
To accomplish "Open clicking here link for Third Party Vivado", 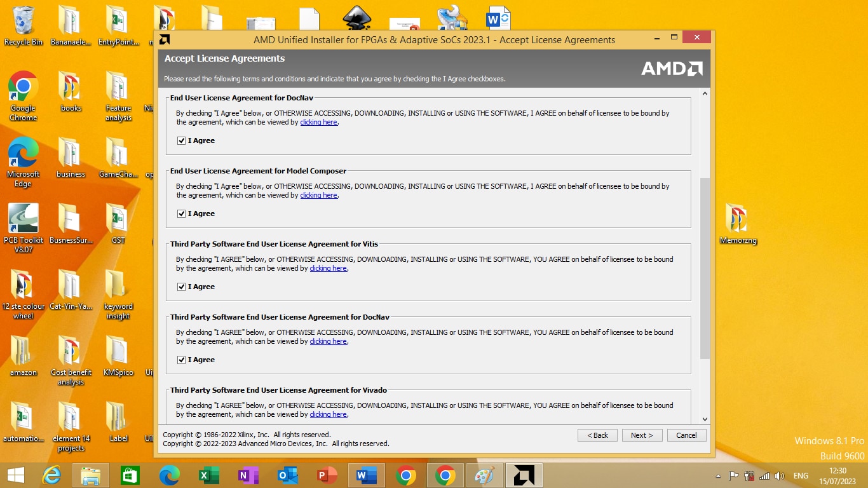I will (329, 414).
